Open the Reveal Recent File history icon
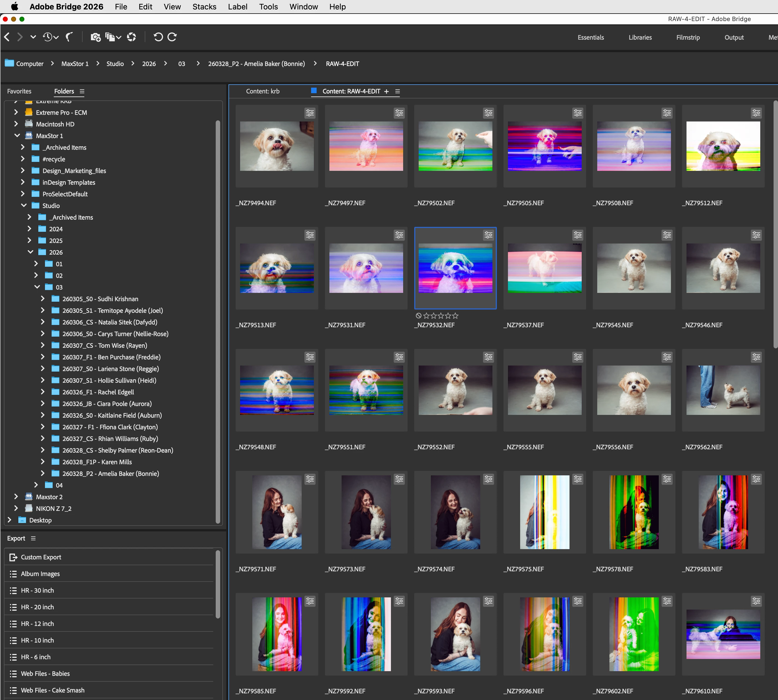This screenshot has height=700, width=778. pyautogui.click(x=48, y=37)
